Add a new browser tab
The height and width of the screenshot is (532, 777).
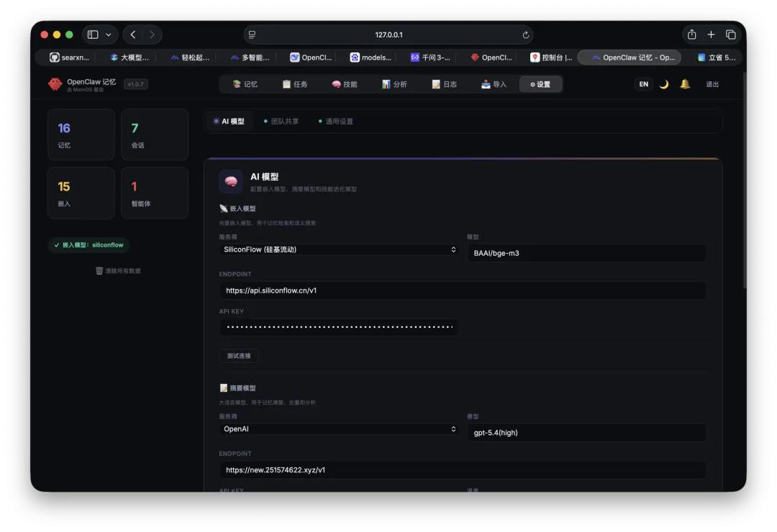click(711, 35)
